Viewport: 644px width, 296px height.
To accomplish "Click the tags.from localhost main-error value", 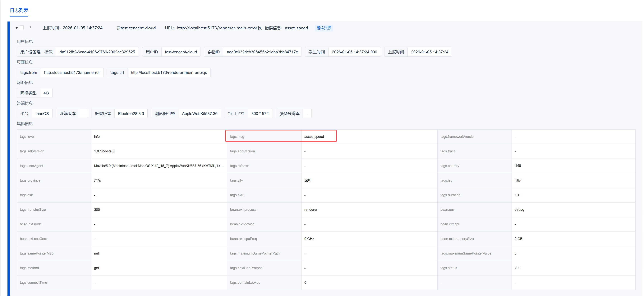I will tap(72, 73).
